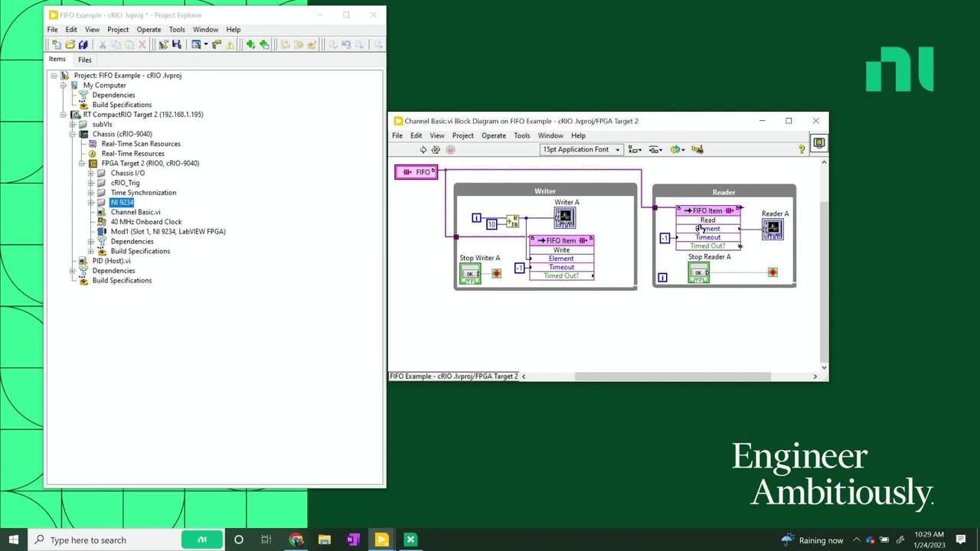Collapse the Chassis (cRIO-9040) node

(73, 134)
